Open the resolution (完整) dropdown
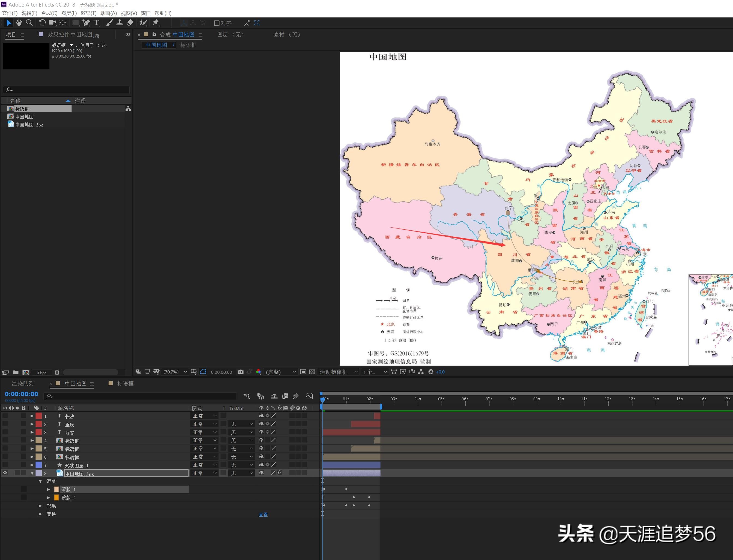The image size is (733, 560). tap(281, 372)
